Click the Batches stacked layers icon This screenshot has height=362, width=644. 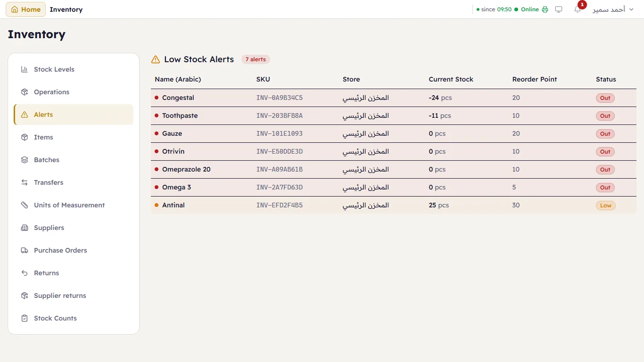25,160
